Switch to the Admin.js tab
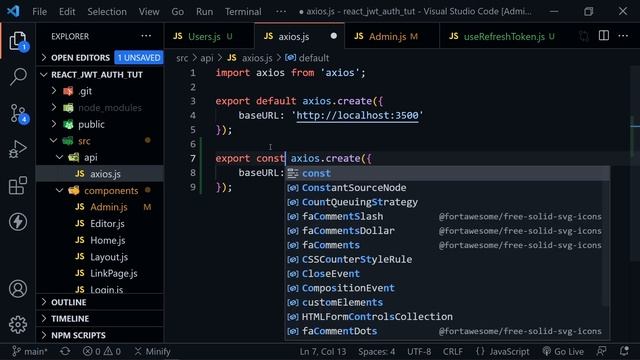The height and width of the screenshot is (360, 640). [391, 36]
